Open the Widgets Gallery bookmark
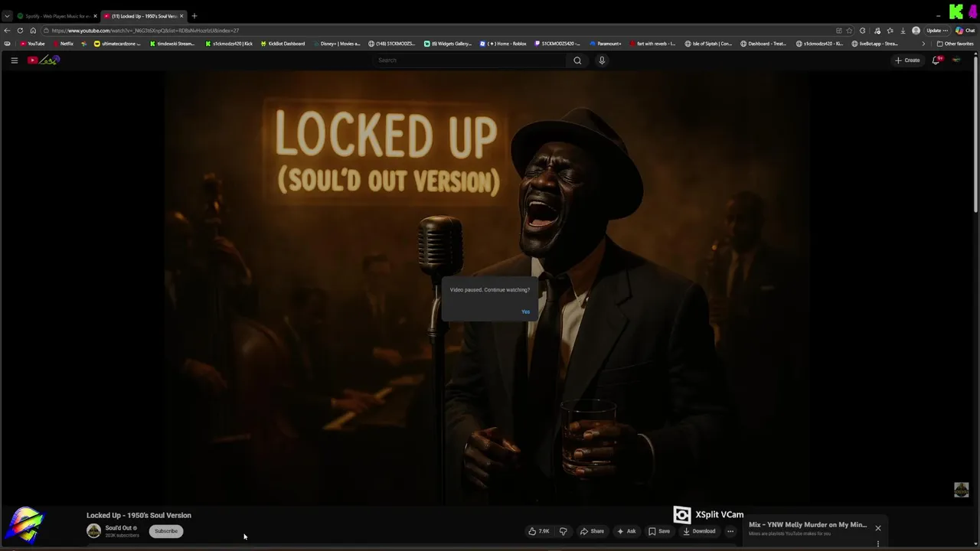 point(448,44)
